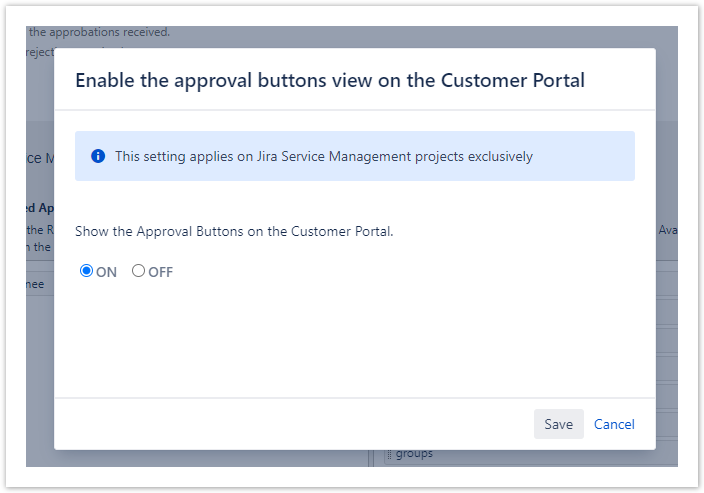The width and height of the screenshot is (704, 493).
Task: Click the Cancel link
Action: point(614,424)
